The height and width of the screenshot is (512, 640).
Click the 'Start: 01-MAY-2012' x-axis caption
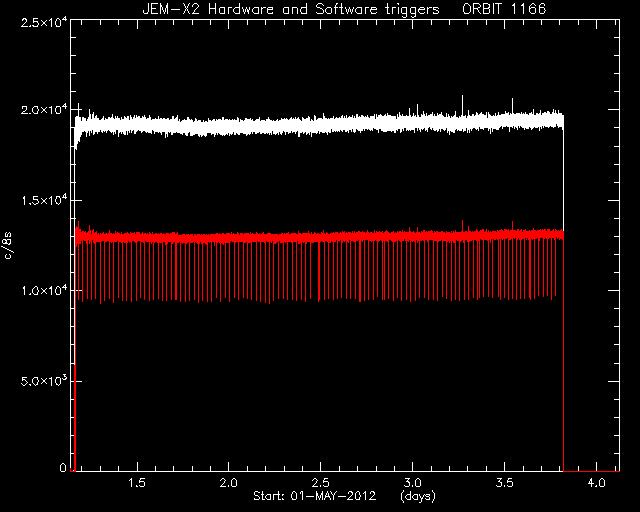coord(314,496)
